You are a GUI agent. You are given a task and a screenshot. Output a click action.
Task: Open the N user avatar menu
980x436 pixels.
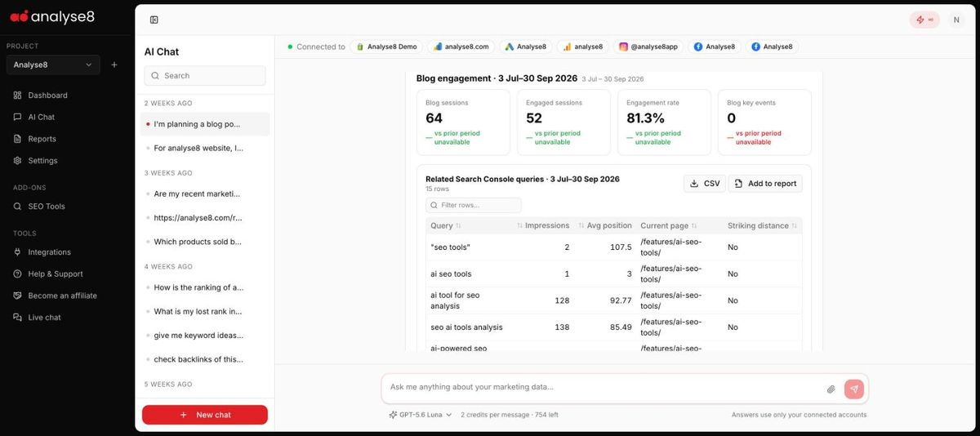[956, 20]
